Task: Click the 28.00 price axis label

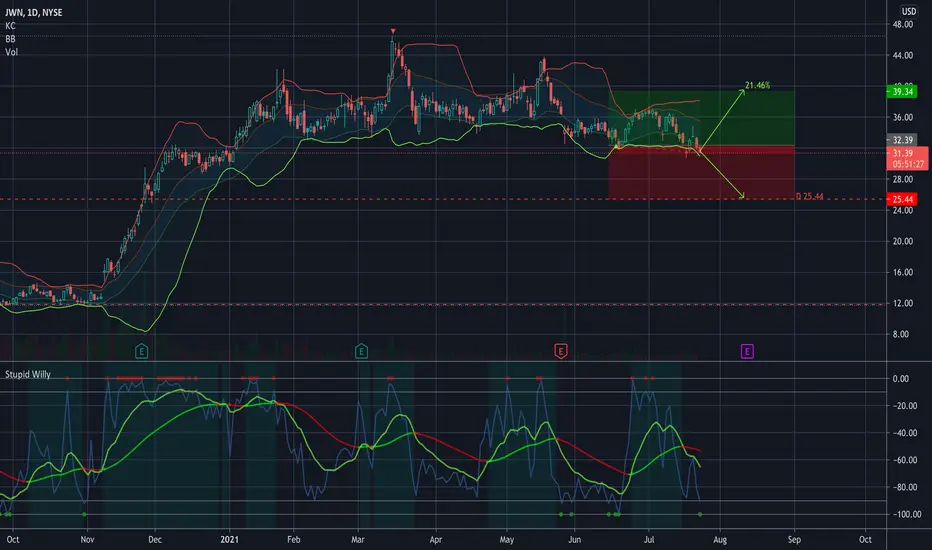Action: [902, 179]
